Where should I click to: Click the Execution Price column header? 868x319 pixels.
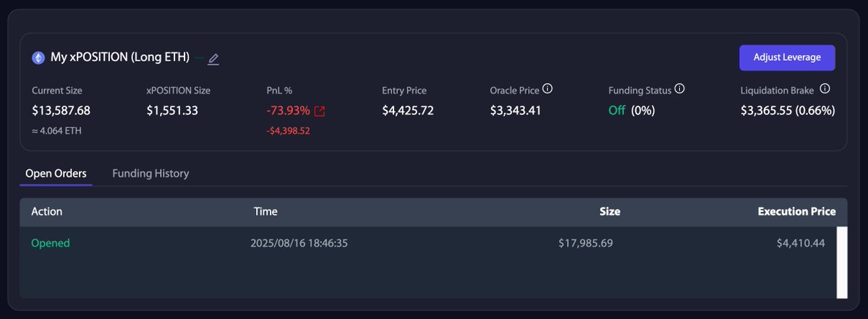click(x=796, y=212)
